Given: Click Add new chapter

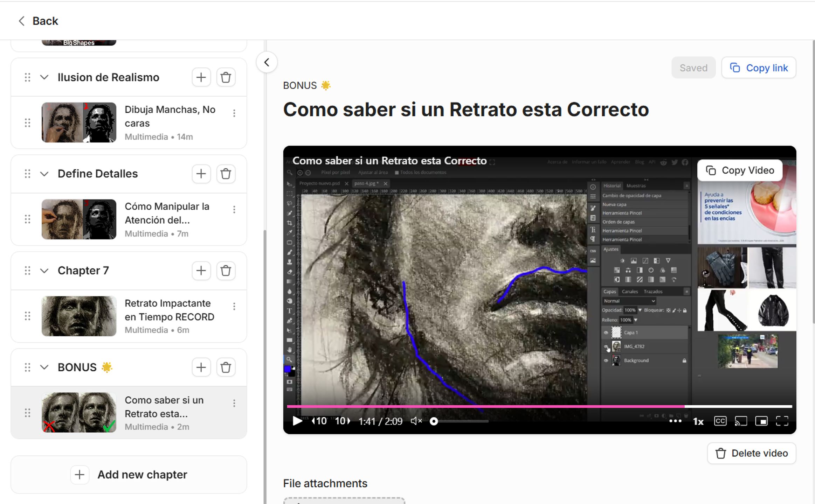Looking at the screenshot, I should pyautogui.click(x=129, y=475).
